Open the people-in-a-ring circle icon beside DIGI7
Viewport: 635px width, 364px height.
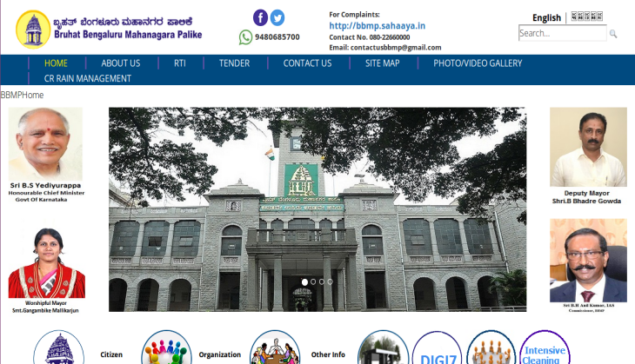click(x=491, y=347)
